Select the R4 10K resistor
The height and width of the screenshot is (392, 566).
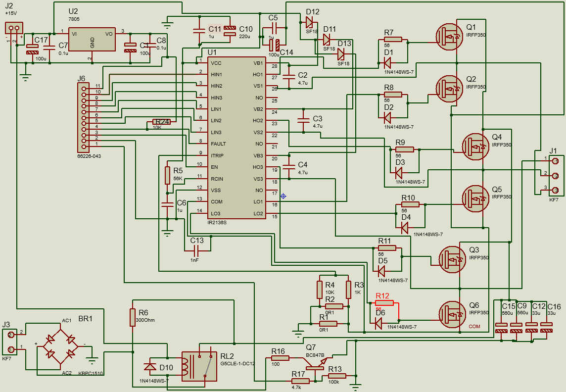(320, 290)
